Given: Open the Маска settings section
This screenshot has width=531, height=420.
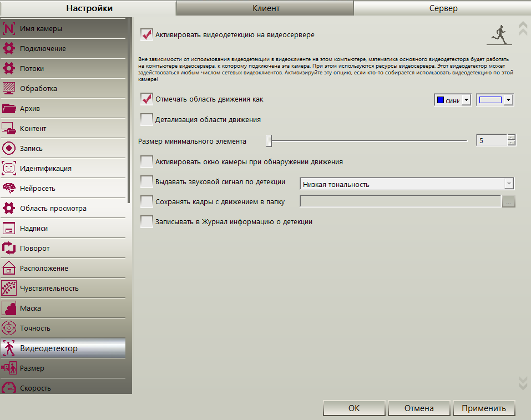Looking at the screenshot, I should [x=63, y=308].
